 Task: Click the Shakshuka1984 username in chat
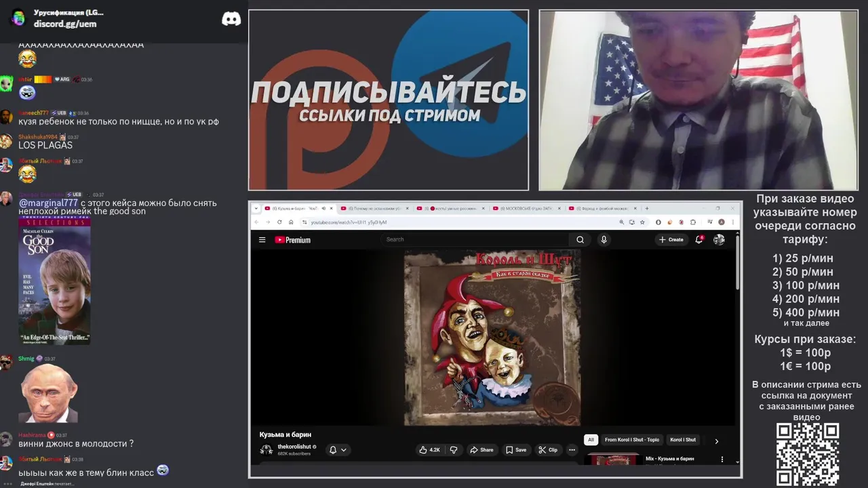tap(37, 137)
